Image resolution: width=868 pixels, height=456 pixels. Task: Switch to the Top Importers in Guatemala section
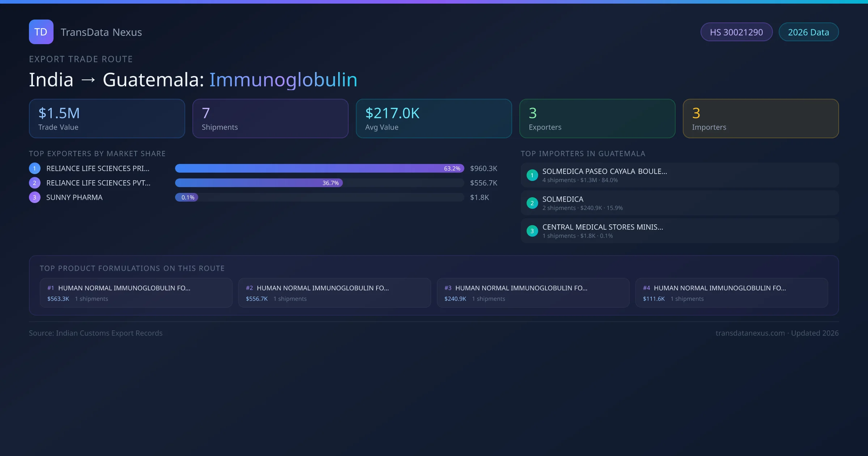point(583,153)
